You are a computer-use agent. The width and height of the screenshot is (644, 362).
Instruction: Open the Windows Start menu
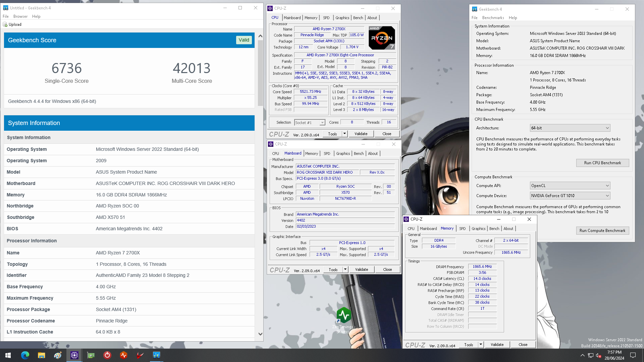click(8, 355)
